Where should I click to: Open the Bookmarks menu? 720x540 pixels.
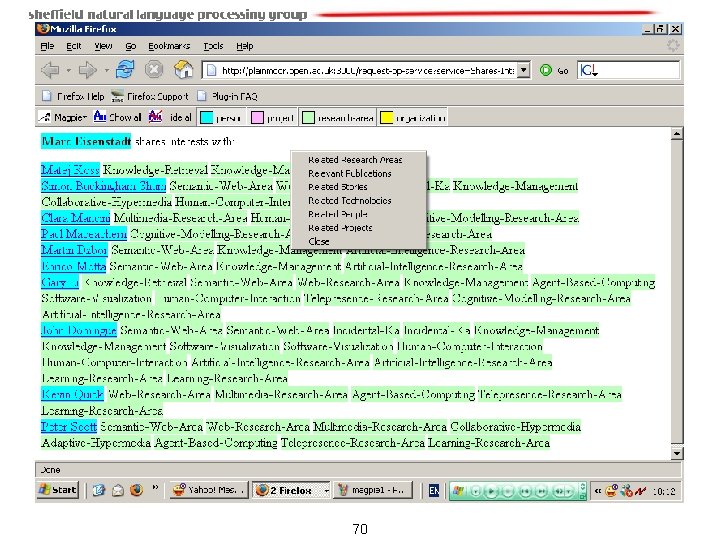click(x=169, y=46)
